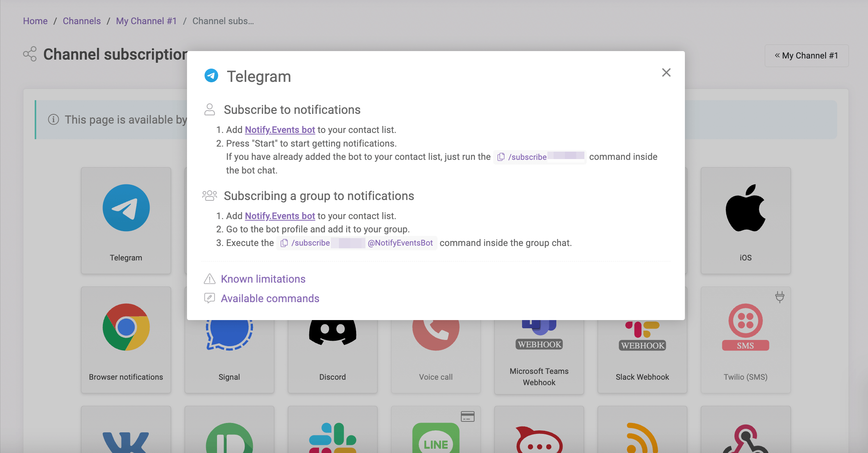868x453 pixels.
Task: Click the Subscribing a group to notifications heading
Action: tap(319, 196)
